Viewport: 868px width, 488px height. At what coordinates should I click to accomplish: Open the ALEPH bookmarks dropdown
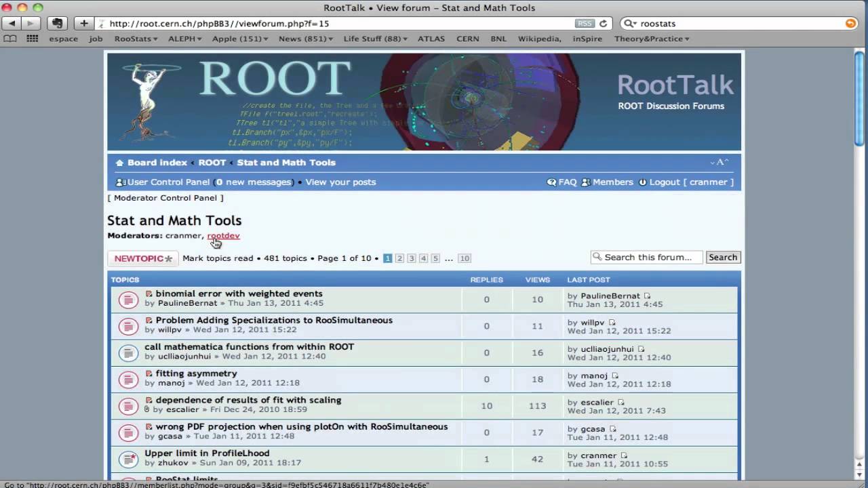click(x=184, y=39)
